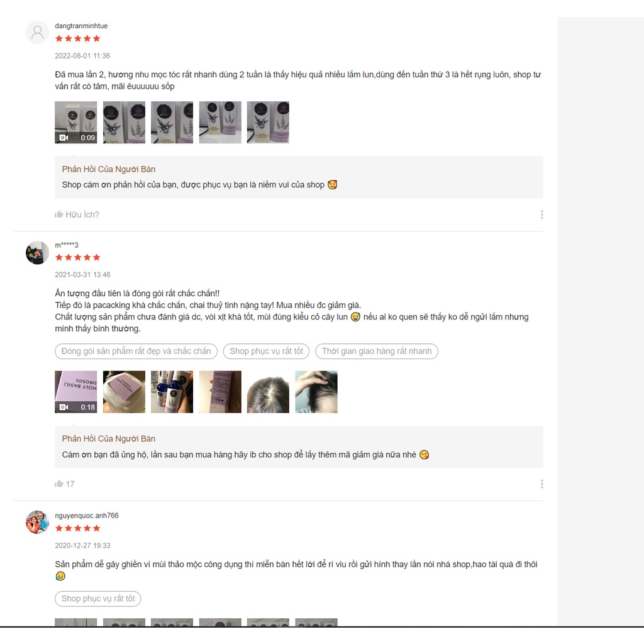Image resolution: width=644 pixels, height=644 pixels.
Task: Play the 0:09 video in first review
Action: (76, 123)
